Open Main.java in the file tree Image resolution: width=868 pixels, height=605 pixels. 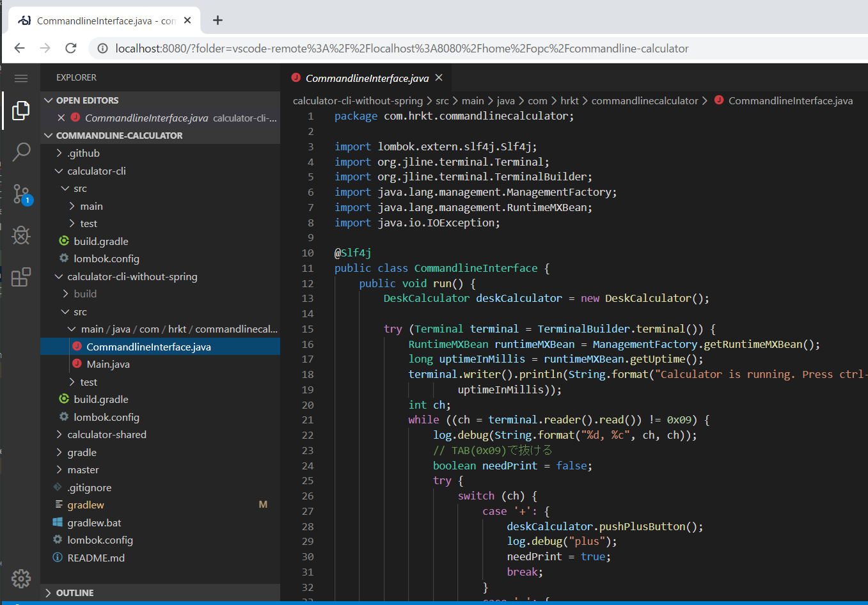108,364
